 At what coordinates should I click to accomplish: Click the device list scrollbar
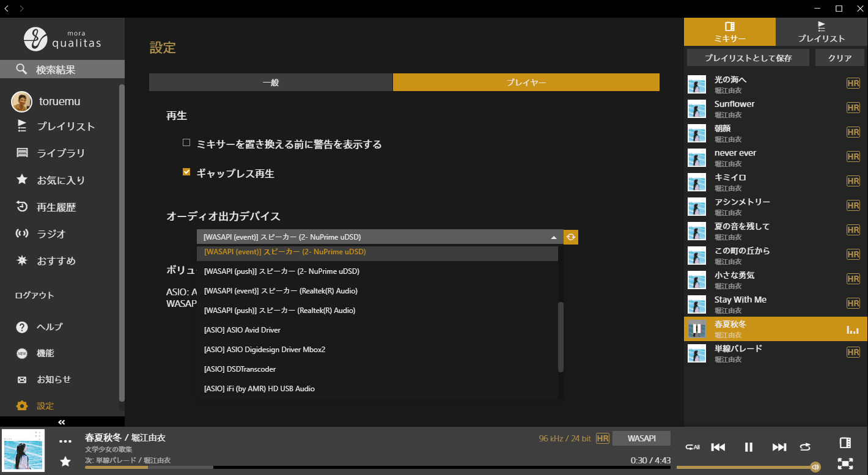(x=561, y=337)
